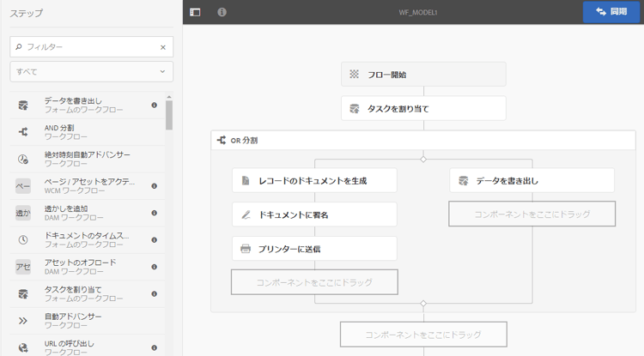Show info for データを書き出し step
The width and height of the screenshot is (644, 356).
(154, 105)
